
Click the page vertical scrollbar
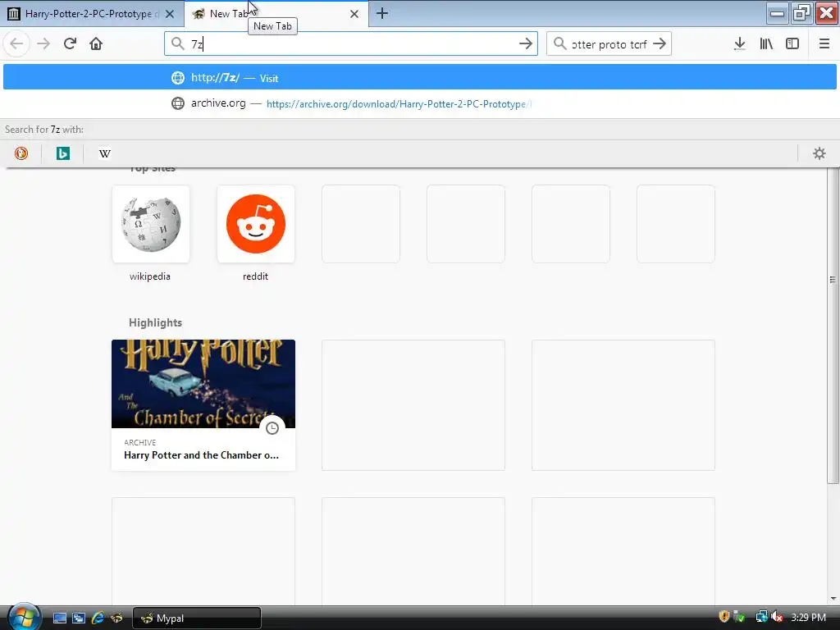tap(833, 325)
